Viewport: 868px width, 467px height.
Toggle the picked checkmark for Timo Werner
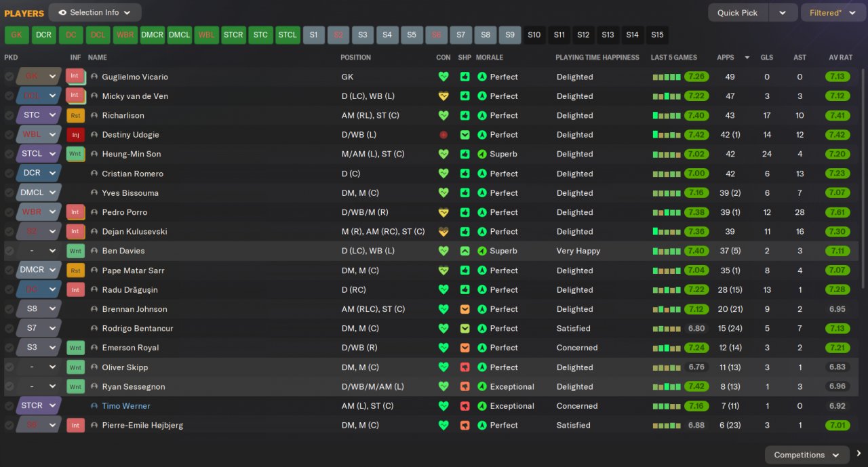pos(9,406)
